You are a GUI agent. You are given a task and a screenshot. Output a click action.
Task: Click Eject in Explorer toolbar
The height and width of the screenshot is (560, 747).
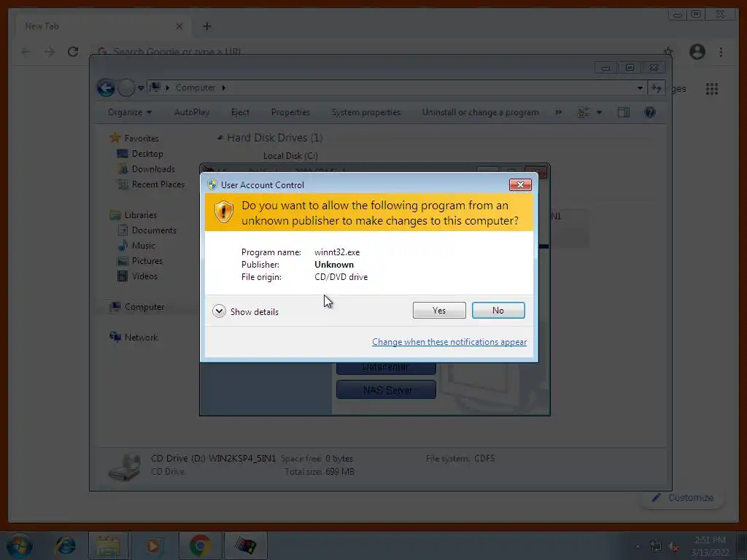click(240, 112)
